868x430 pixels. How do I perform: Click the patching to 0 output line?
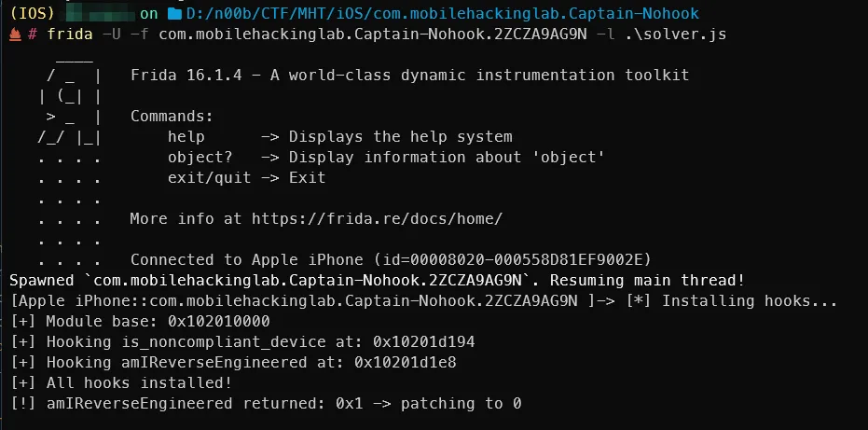click(266, 403)
